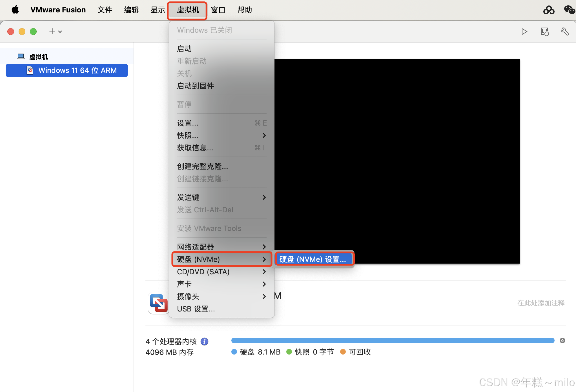Choose 启动 from the menu
This screenshot has height=392, width=576.
pyautogui.click(x=184, y=49)
